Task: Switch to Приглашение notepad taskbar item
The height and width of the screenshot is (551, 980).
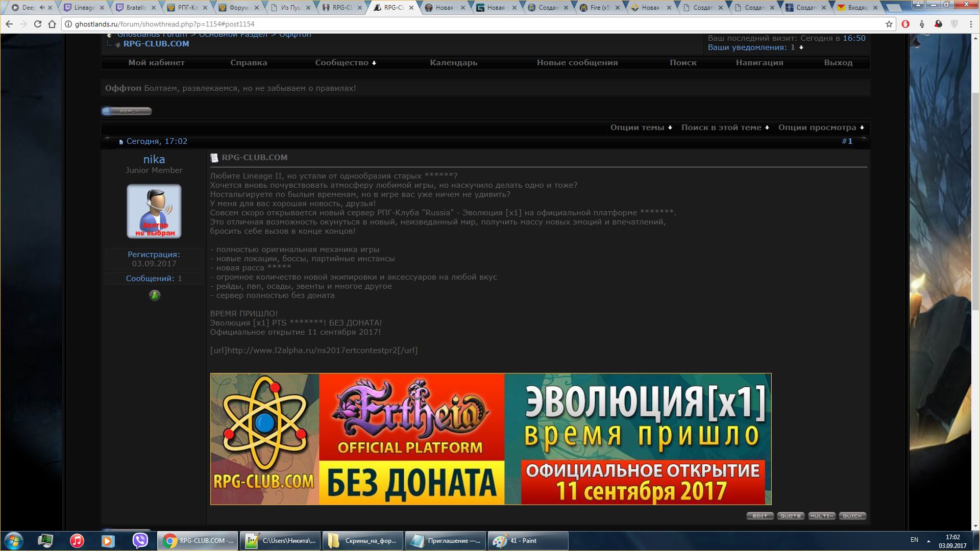Action: 446,540
